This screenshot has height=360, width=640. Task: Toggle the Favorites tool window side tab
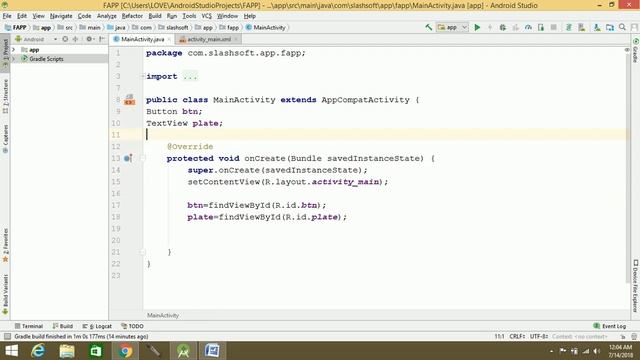(5, 245)
